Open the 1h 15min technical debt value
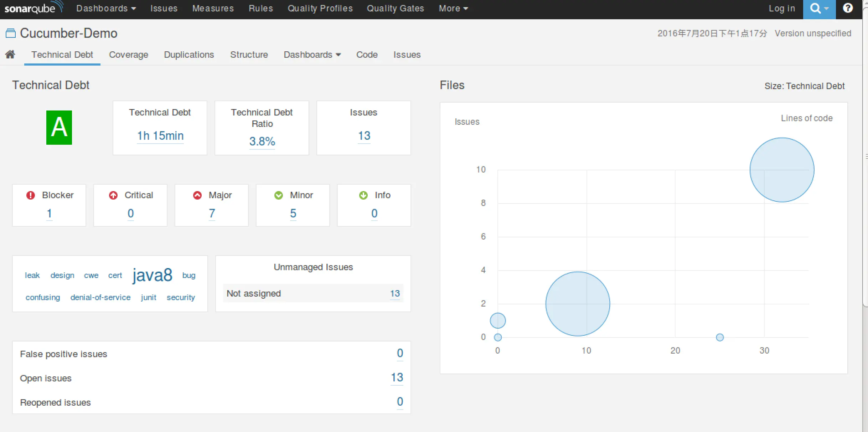Screen dimensions: 868x432 [x=160, y=136]
